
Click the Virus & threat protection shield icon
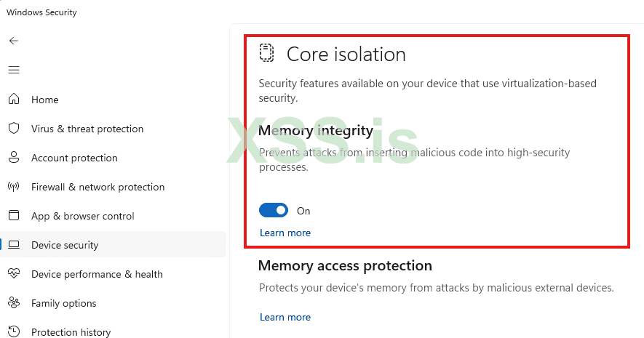(x=14, y=129)
